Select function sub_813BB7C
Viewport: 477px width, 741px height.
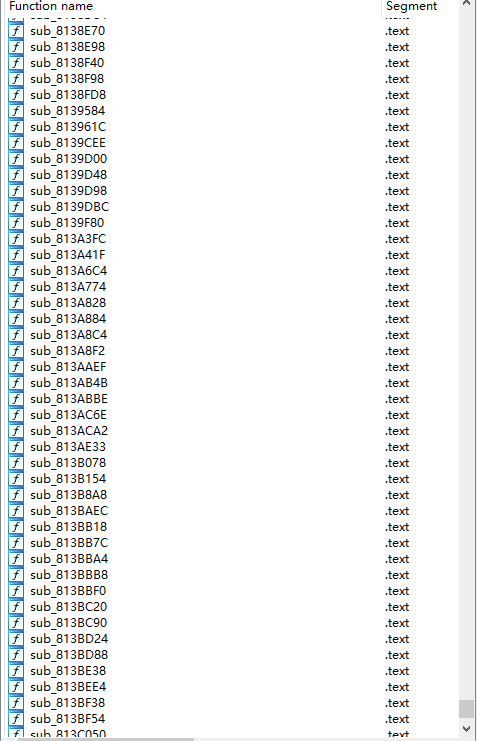(x=69, y=543)
